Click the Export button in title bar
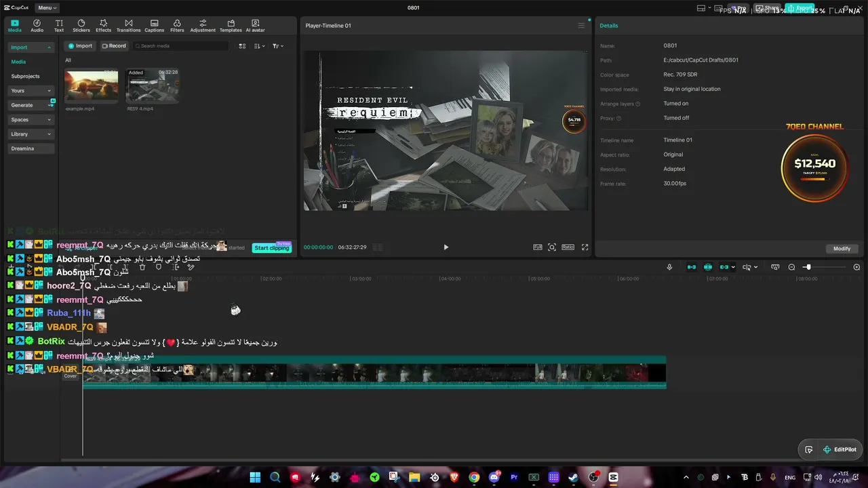Viewport: 868px width, 488px height. pyautogui.click(x=800, y=8)
